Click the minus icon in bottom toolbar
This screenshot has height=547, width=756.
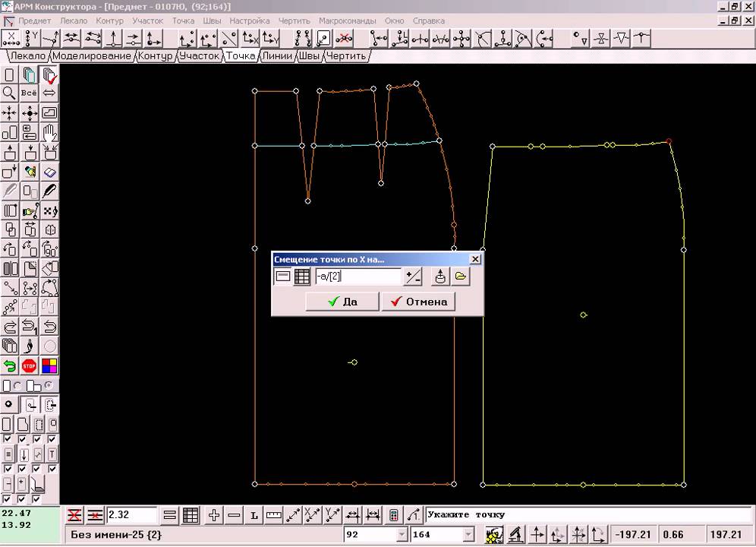pos(234,515)
